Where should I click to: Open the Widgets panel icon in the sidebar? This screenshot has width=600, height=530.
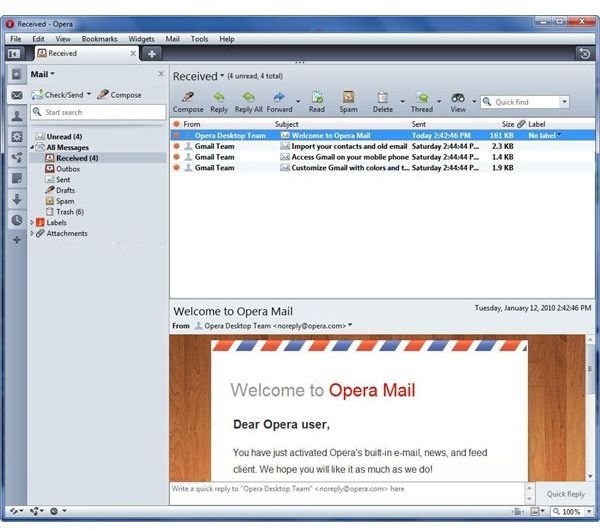16,137
